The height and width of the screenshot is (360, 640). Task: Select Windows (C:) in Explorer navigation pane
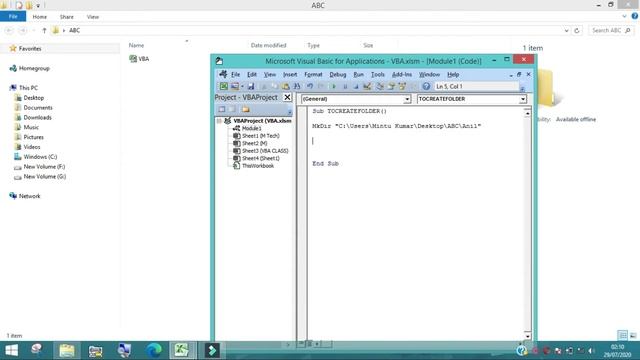pos(40,157)
